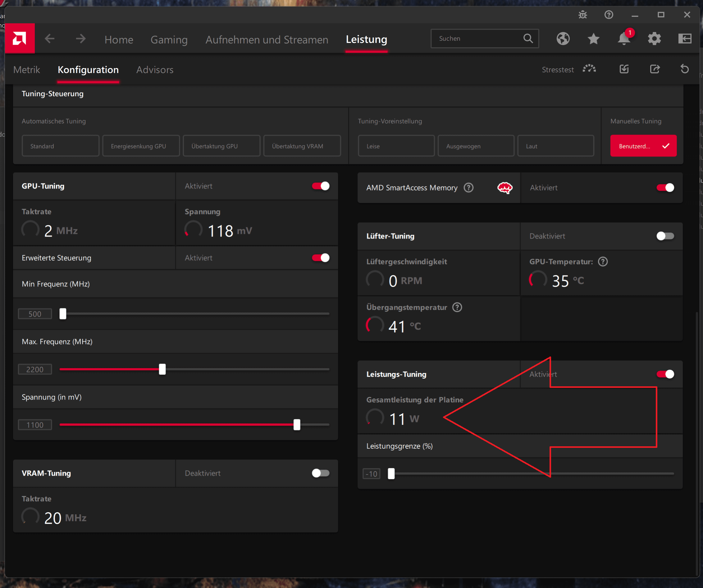
Task: Click the Spannung value box 1100
Action: pyautogui.click(x=35, y=425)
